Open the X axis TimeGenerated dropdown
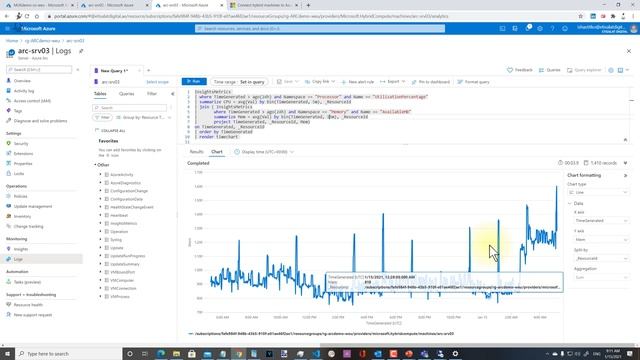The image size is (640, 360). pos(601,221)
